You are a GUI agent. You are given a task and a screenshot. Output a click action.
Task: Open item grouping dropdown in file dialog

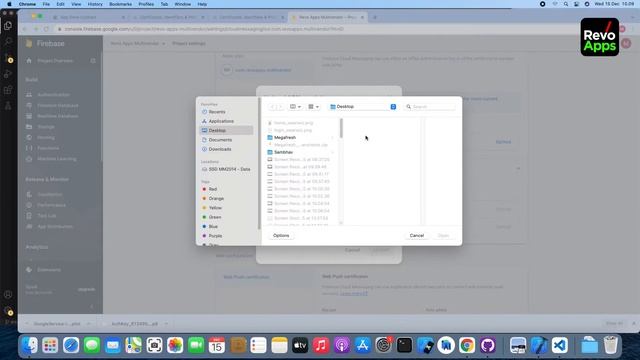pyautogui.click(x=313, y=107)
